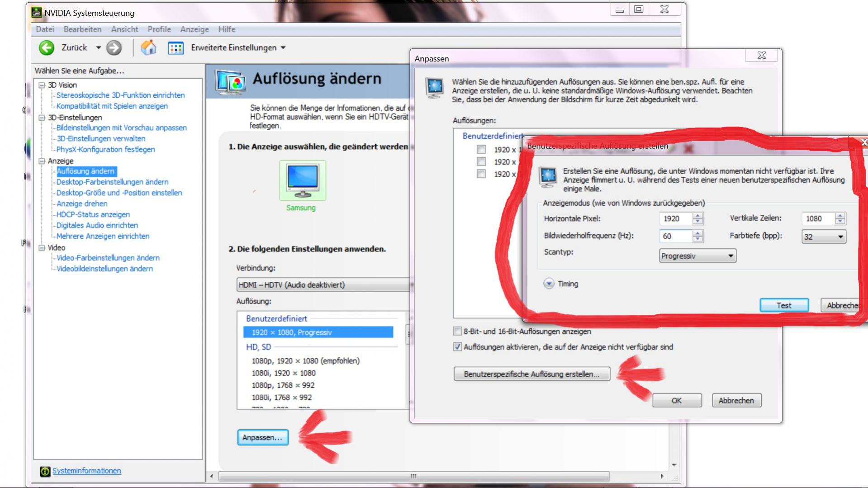Increase Horizontale Pixel with up stepper

(x=698, y=215)
